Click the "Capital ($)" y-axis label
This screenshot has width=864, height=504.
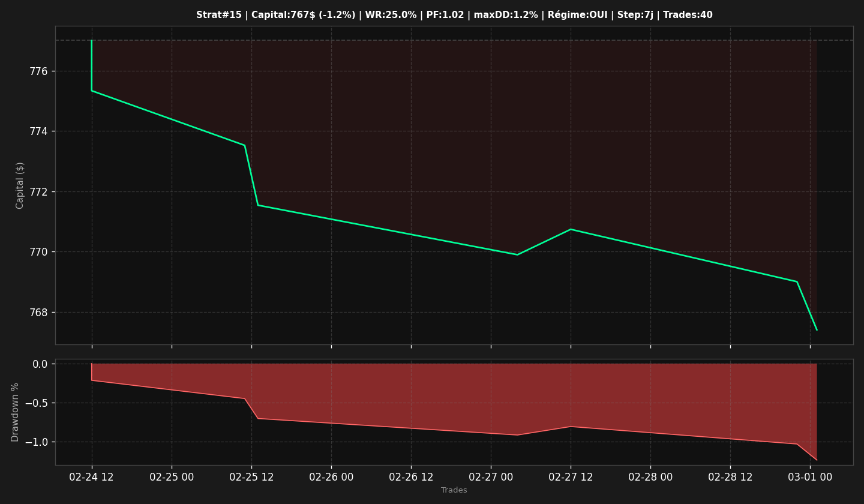click(x=20, y=185)
